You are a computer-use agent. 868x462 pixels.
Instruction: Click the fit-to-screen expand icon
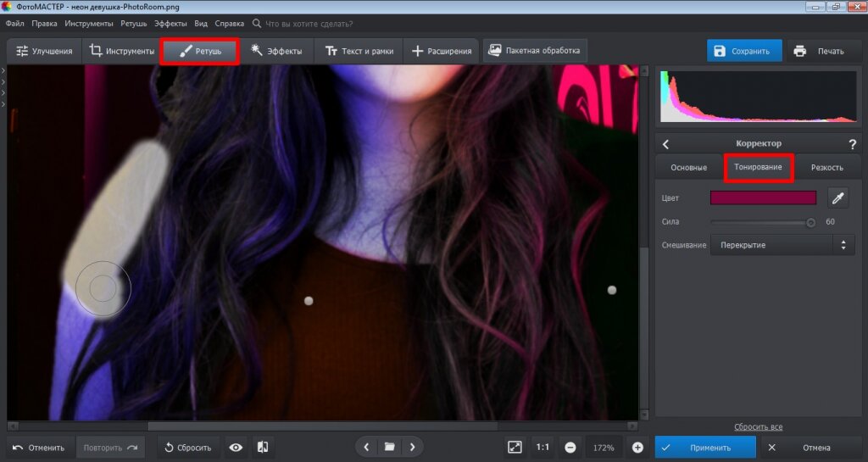[515, 447]
